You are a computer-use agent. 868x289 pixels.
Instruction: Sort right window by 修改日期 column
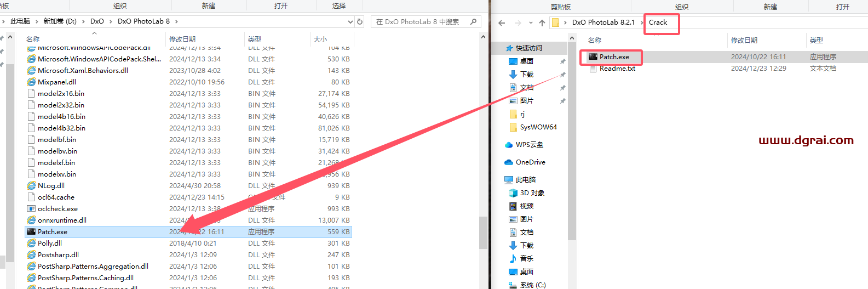pyautogui.click(x=744, y=40)
